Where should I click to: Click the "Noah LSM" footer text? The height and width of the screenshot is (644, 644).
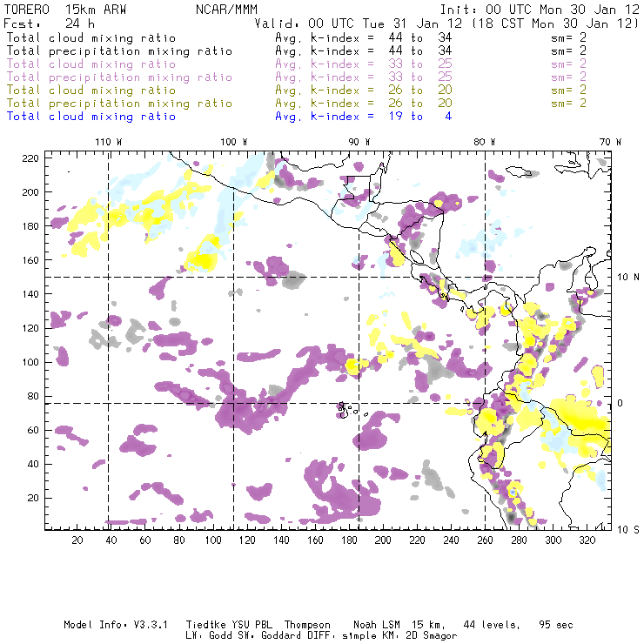[377, 625]
